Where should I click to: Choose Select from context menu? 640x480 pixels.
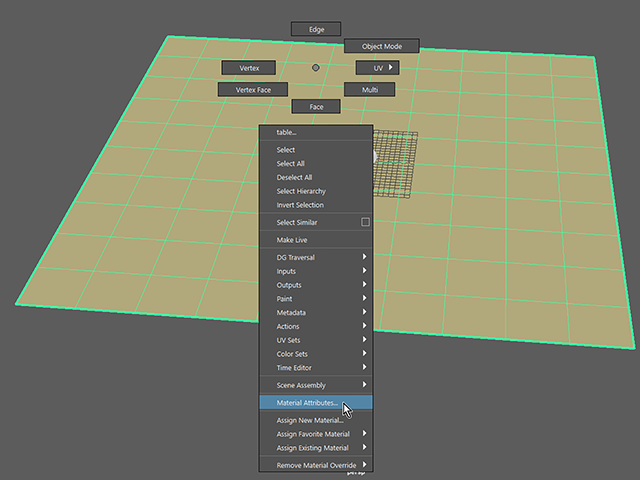click(316, 150)
